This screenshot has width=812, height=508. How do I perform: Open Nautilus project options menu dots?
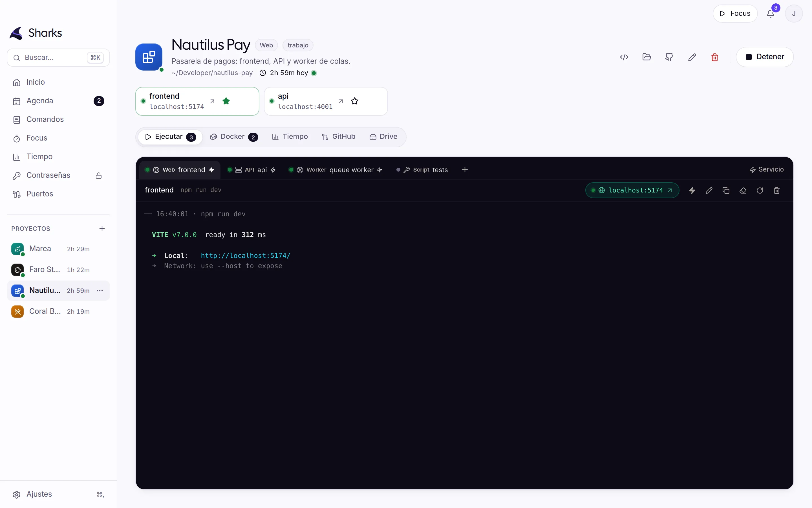[x=100, y=291]
